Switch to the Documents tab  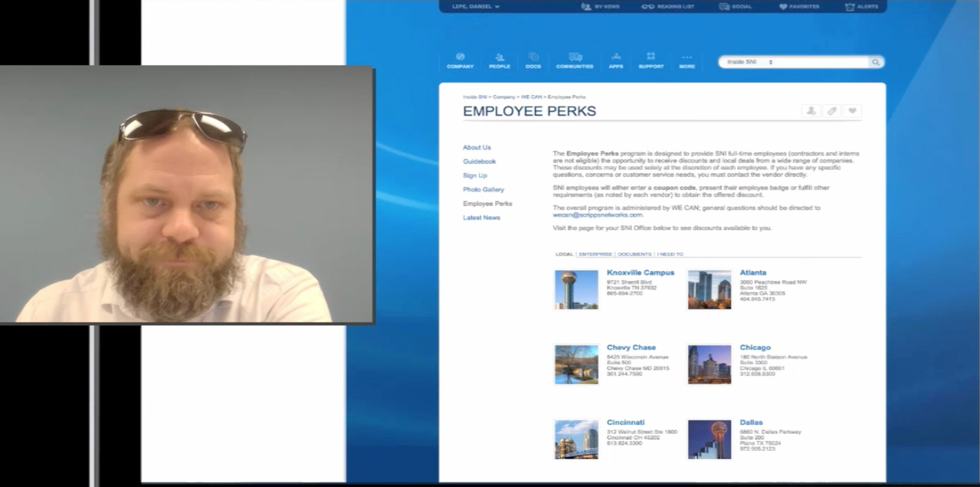tap(634, 254)
